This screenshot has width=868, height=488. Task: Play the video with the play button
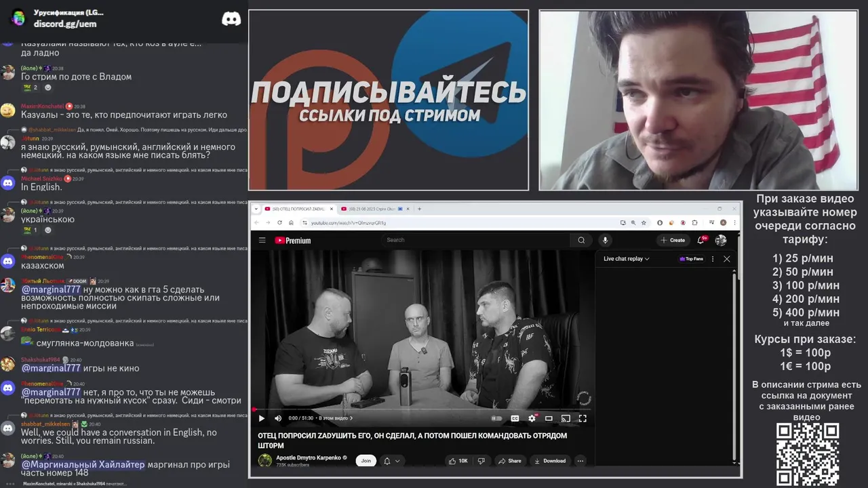(262, 418)
